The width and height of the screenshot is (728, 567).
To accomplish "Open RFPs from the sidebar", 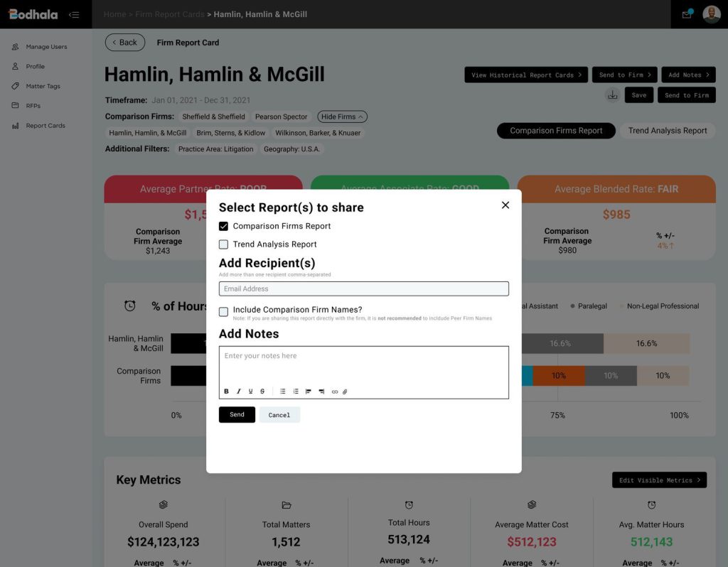I will click(26, 106).
